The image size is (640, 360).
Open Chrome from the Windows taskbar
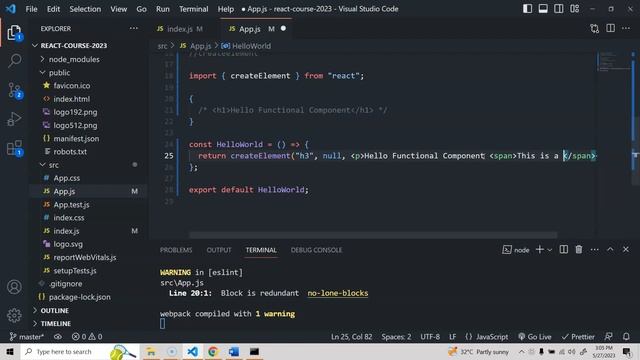213,351
